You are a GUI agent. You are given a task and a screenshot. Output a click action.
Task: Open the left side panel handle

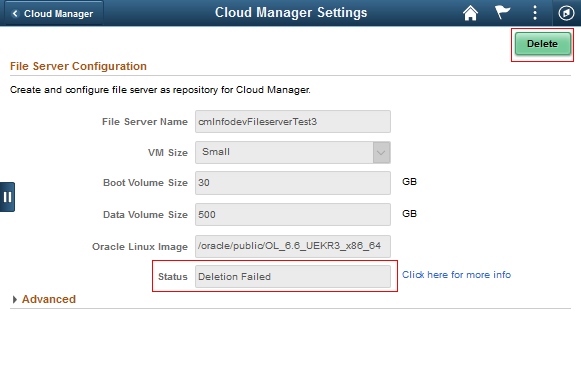pyautogui.click(x=7, y=197)
